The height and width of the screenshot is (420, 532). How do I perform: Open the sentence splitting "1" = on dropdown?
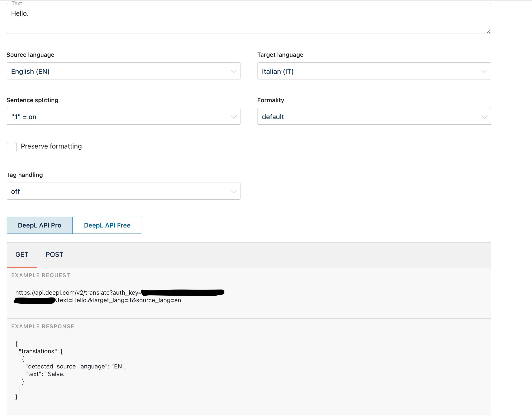118,117
